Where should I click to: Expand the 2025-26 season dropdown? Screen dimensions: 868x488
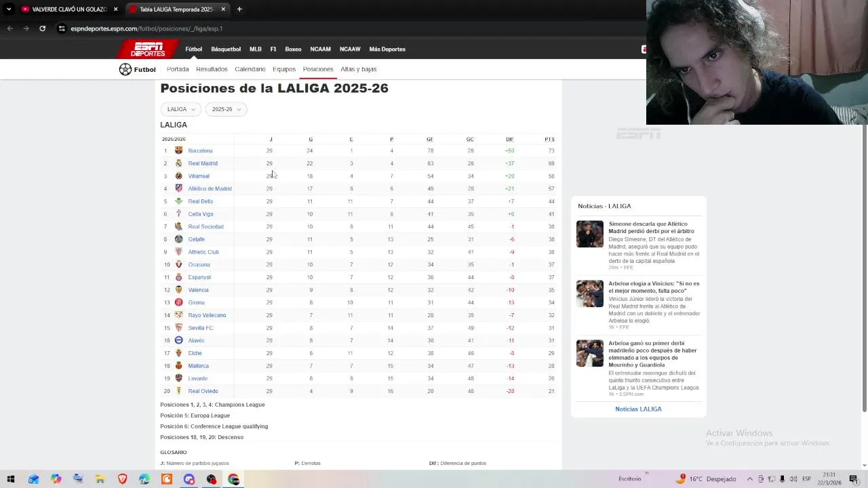coord(226,109)
